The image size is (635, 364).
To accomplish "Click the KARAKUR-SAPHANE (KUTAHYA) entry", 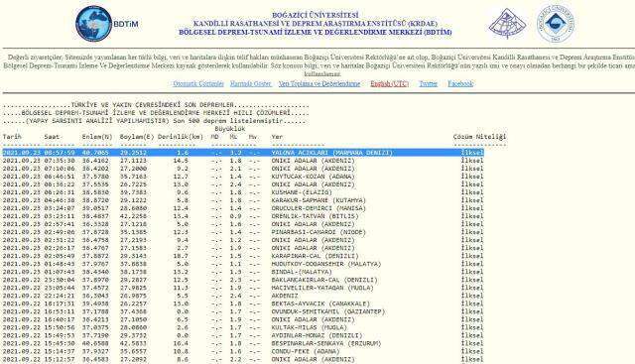I will 318,200.
